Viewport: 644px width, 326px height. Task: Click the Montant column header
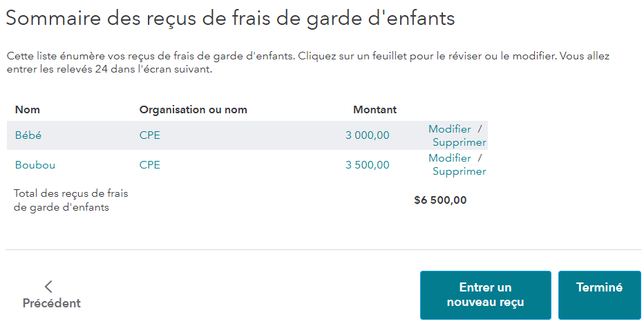click(x=375, y=110)
